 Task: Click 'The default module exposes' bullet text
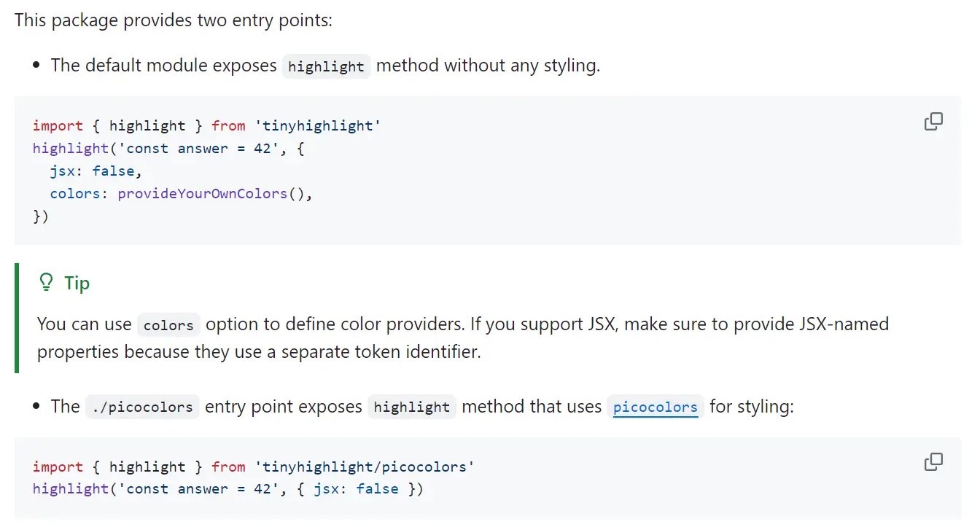pos(163,66)
